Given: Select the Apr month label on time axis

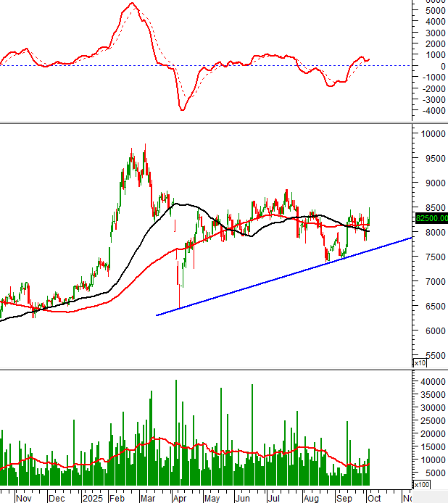Looking at the screenshot, I should (179, 498).
